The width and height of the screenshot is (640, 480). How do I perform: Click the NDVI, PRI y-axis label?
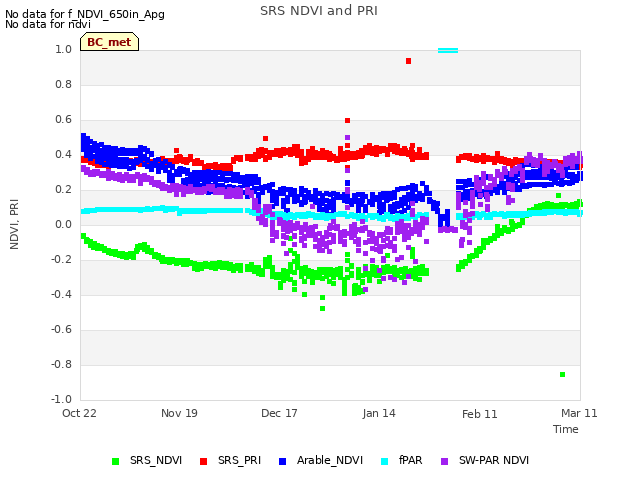(14, 224)
